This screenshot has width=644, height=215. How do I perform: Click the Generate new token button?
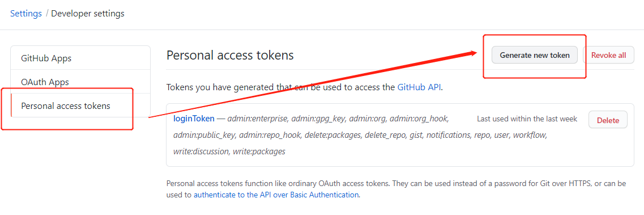(x=534, y=55)
